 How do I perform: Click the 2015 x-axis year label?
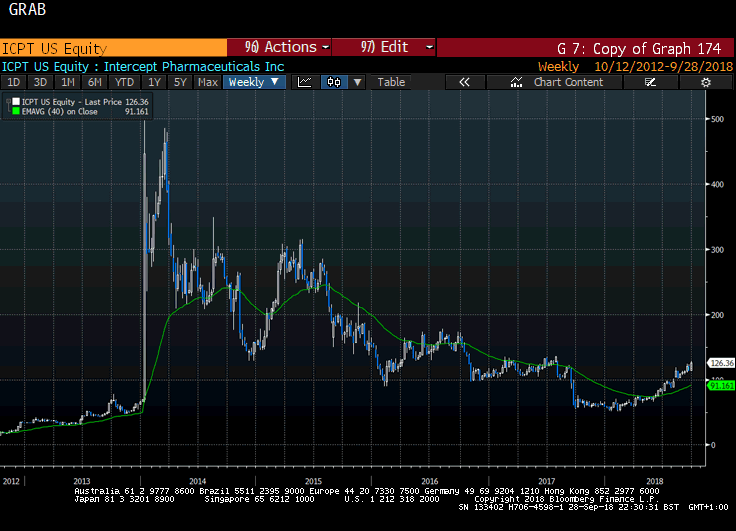tap(314, 481)
